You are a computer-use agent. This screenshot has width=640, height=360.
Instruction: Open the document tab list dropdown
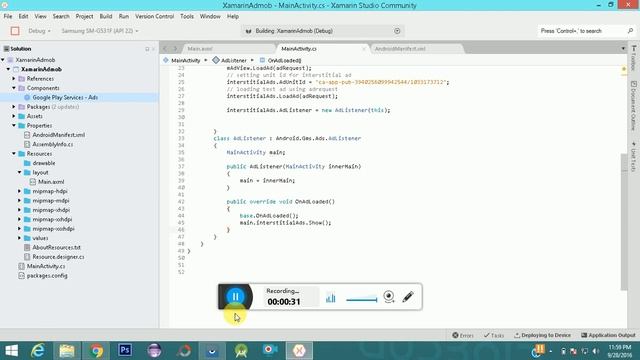click(x=623, y=49)
